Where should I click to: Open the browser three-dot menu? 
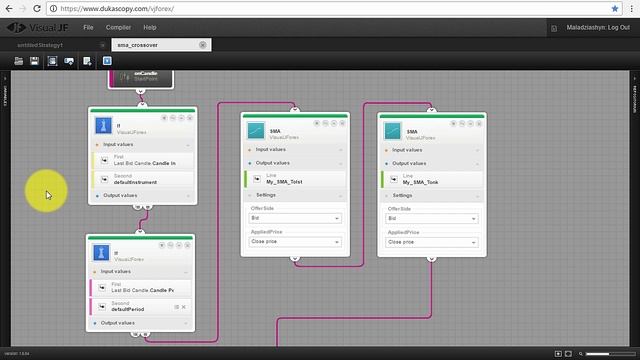click(x=631, y=9)
